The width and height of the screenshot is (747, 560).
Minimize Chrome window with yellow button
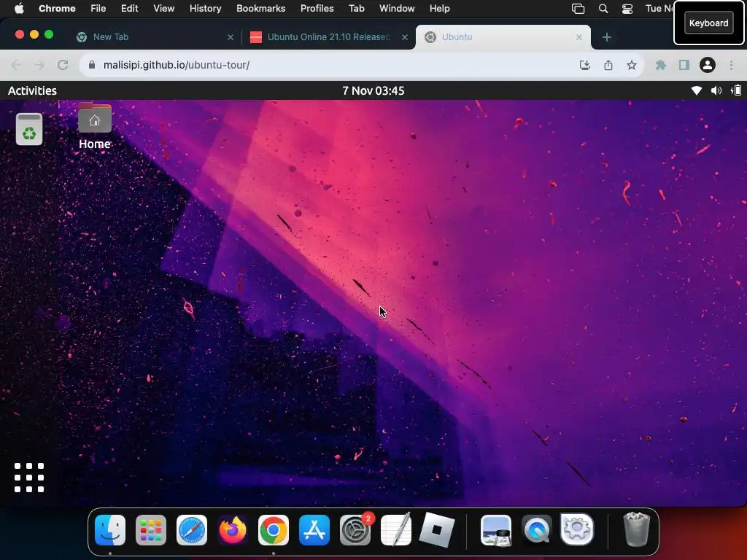[34, 34]
